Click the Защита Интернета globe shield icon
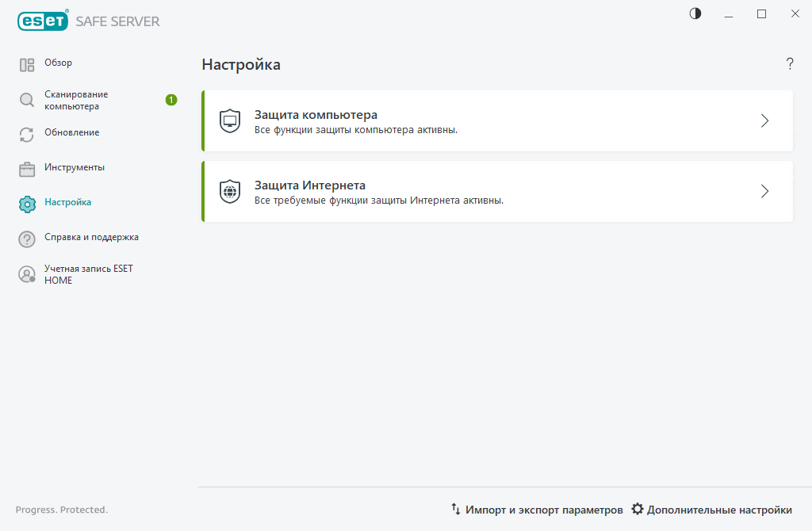 click(x=229, y=191)
